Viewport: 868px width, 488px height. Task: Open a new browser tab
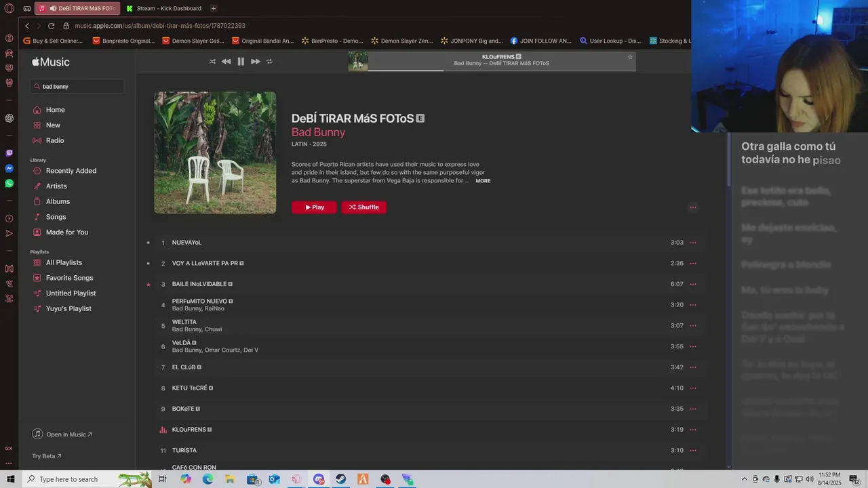point(213,8)
